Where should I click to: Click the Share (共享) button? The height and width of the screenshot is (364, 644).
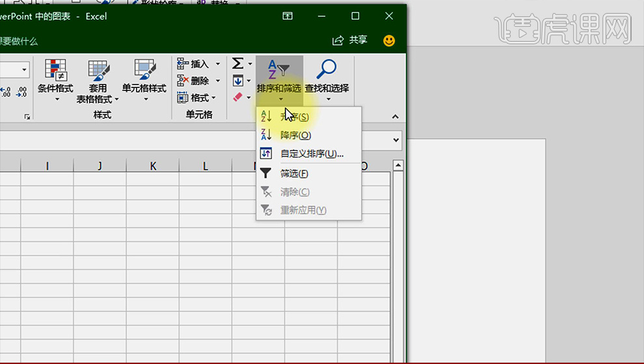tap(350, 40)
